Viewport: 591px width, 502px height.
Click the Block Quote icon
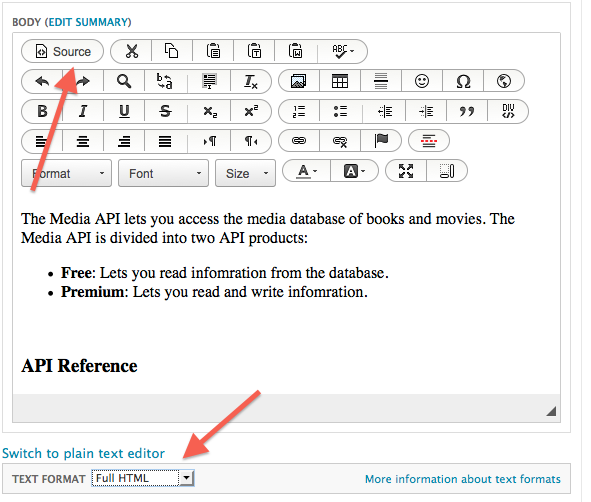point(467,112)
